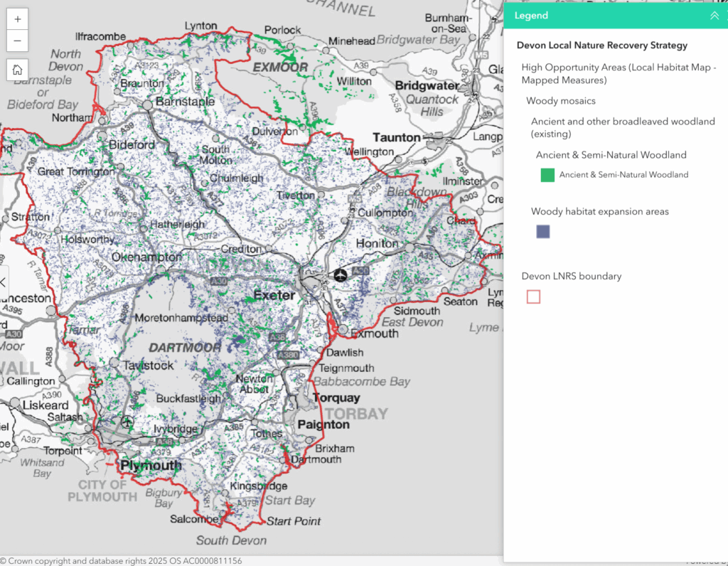Viewport: 728px width, 566px height.
Task: Zoom in on the map
Action: tap(18, 19)
